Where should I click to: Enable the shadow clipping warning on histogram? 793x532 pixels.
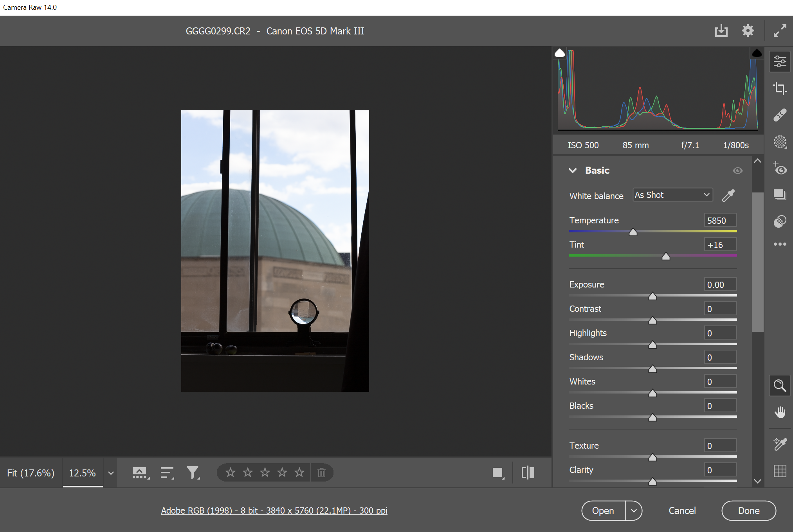pyautogui.click(x=560, y=52)
